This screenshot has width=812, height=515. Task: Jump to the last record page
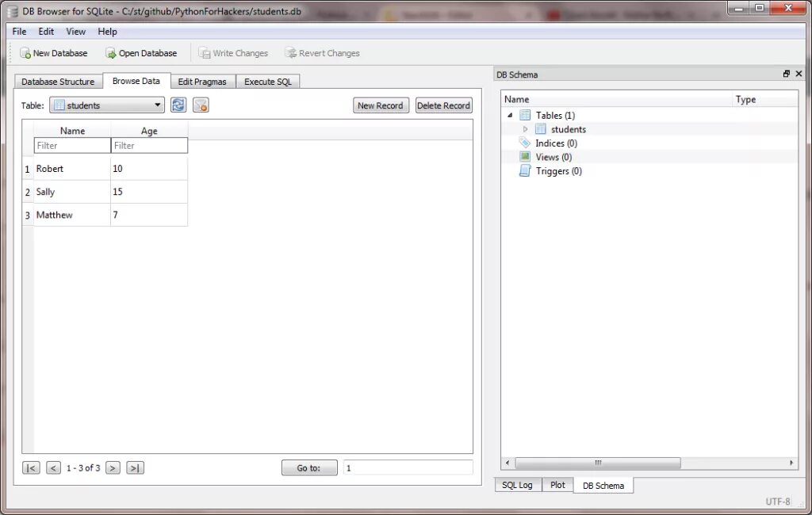pyautogui.click(x=135, y=468)
